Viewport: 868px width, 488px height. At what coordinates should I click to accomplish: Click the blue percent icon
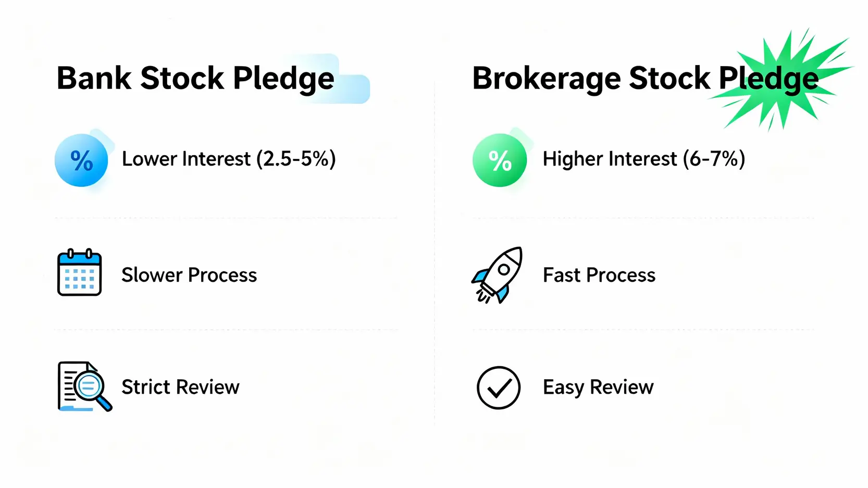(81, 160)
